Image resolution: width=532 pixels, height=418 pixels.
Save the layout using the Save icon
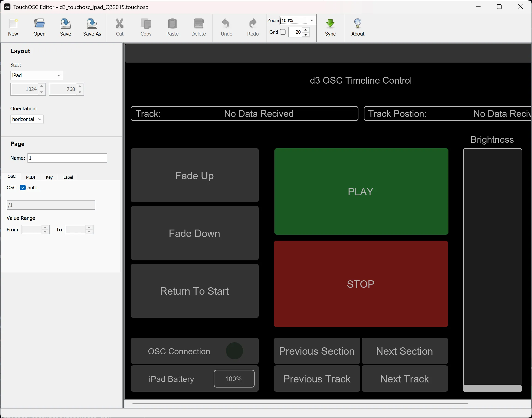[65, 27]
